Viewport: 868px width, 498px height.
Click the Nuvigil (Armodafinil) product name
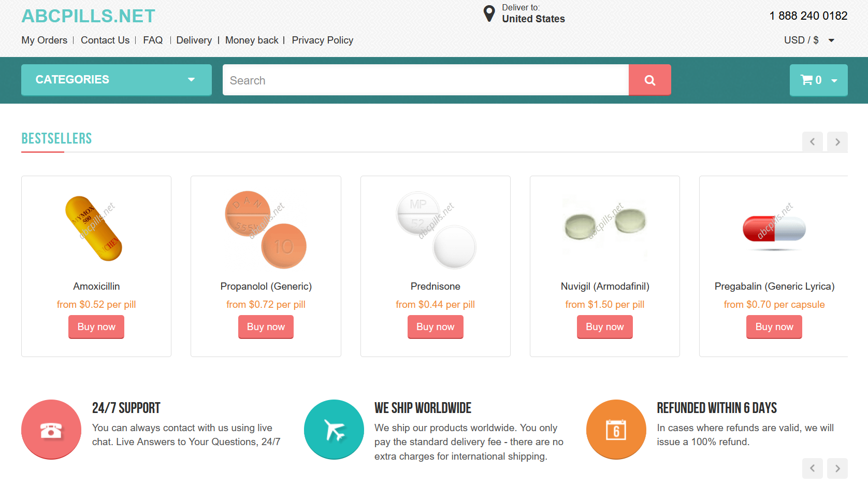[605, 287]
